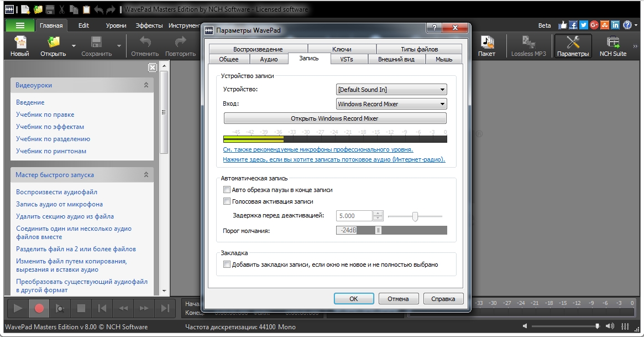This screenshot has width=644, height=337.
Task: Jump to start with go-to-beginning button
Action: click(x=102, y=308)
